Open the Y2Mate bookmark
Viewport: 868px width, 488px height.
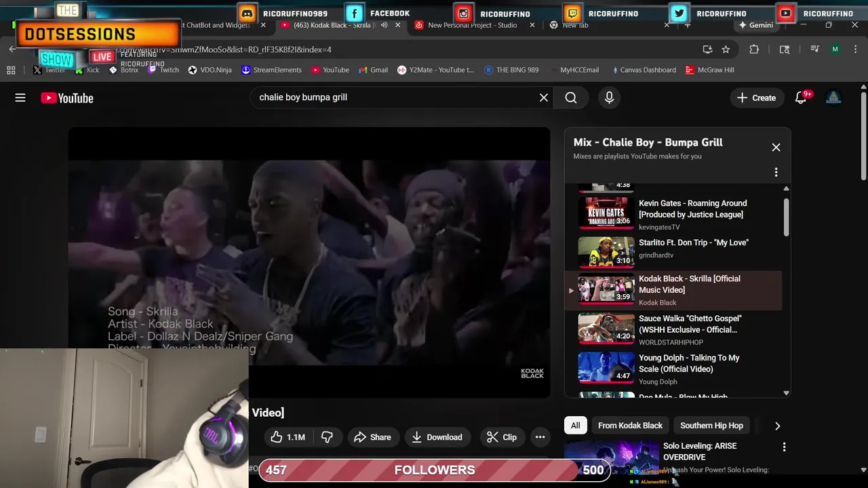click(435, 70)
